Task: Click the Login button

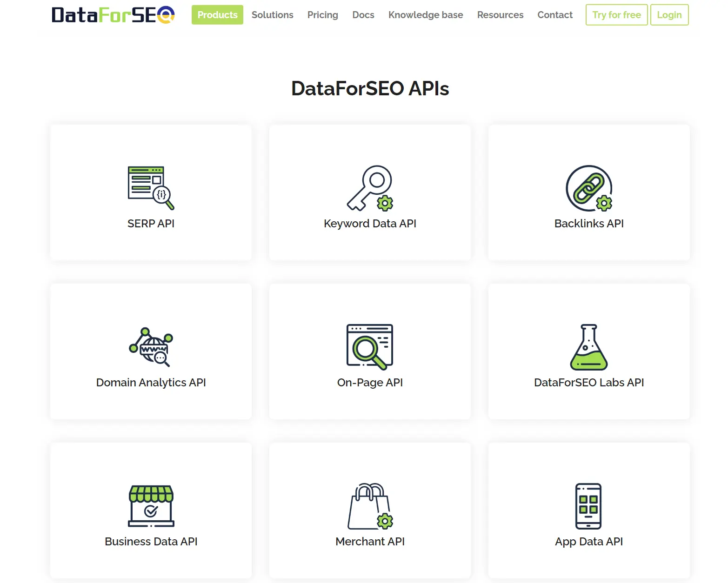Action: [669, 15]
